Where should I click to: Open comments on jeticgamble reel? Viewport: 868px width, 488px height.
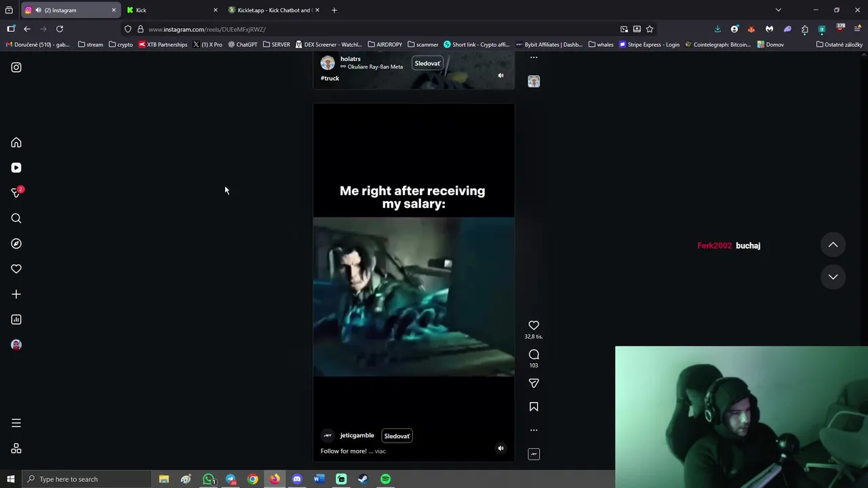click(x=534, y=354)
